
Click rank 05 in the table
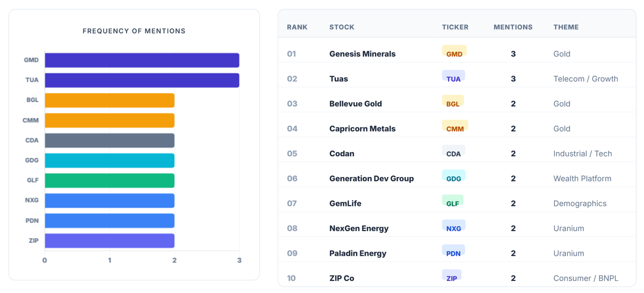[x=292, y=154]
